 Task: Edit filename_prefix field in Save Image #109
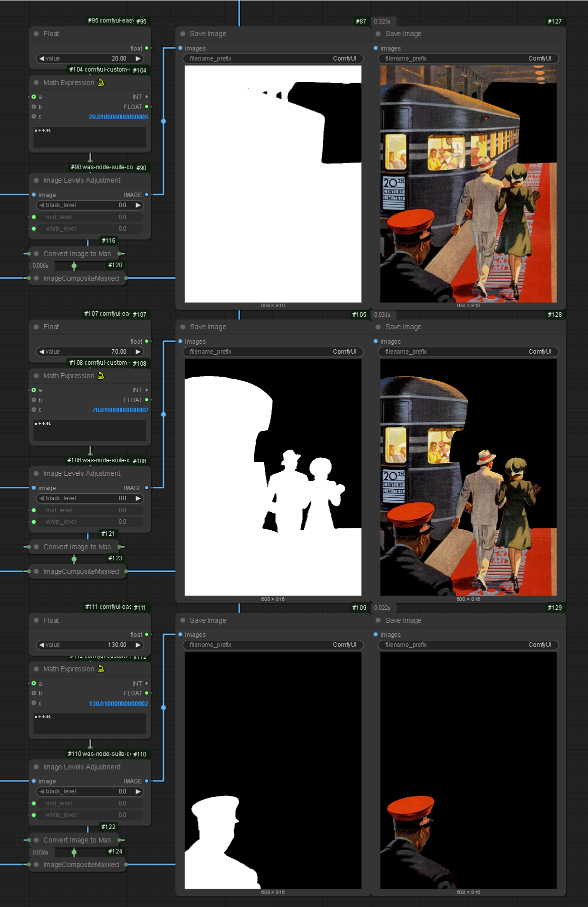[x=273, y=645]
